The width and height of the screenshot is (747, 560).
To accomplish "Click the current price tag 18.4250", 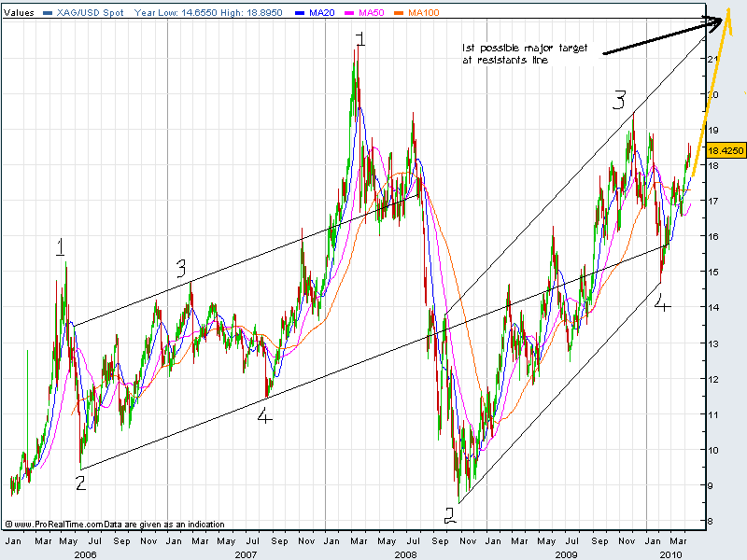I will pyautogui.click(x=726, y=150).
